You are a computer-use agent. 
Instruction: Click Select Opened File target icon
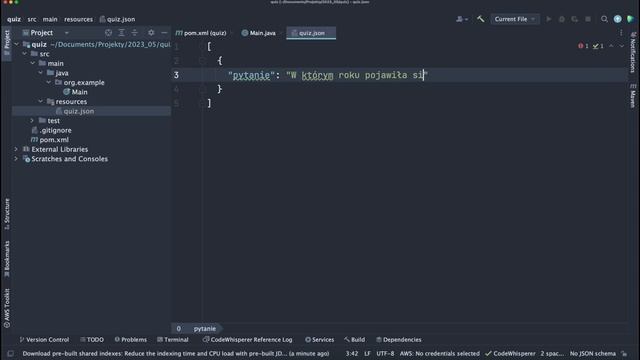(108, 33)
